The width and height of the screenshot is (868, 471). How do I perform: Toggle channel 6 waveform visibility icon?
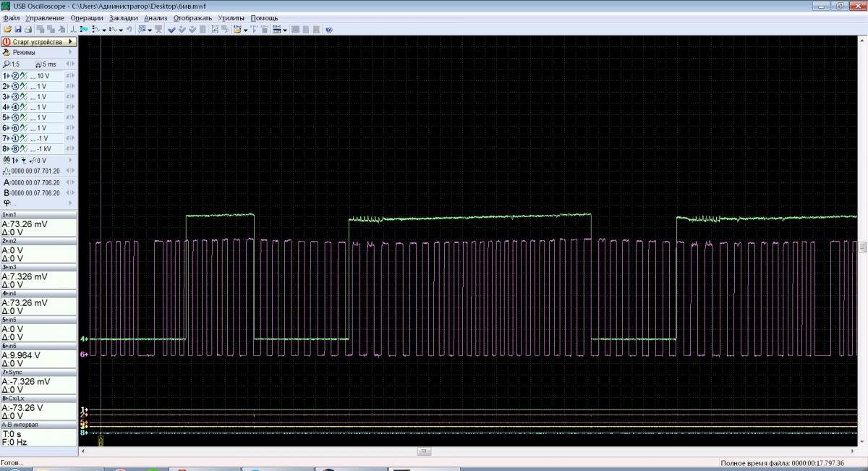[x=24, y=128]
